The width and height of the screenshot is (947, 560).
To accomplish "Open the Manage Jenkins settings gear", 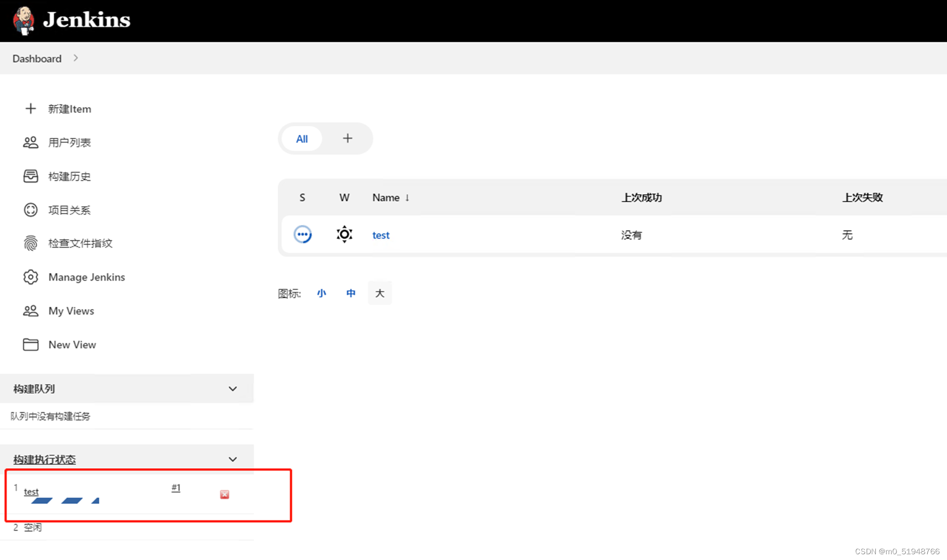I will (x=31, y=277).
